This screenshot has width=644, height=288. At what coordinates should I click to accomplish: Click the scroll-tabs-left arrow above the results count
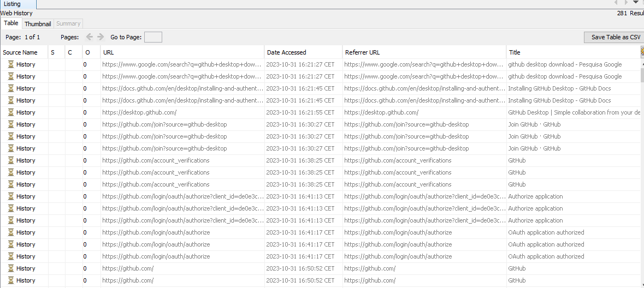617,3
